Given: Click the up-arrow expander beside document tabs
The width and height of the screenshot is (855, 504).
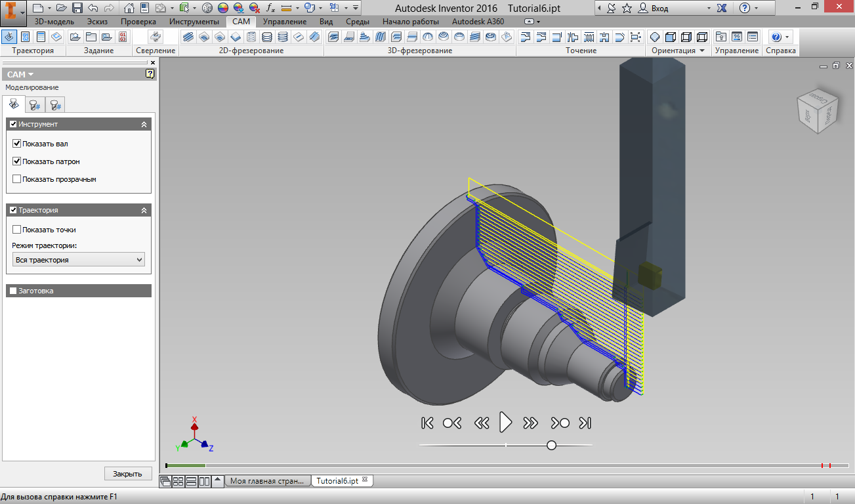Looking at the screenshot, I should 218,482.
